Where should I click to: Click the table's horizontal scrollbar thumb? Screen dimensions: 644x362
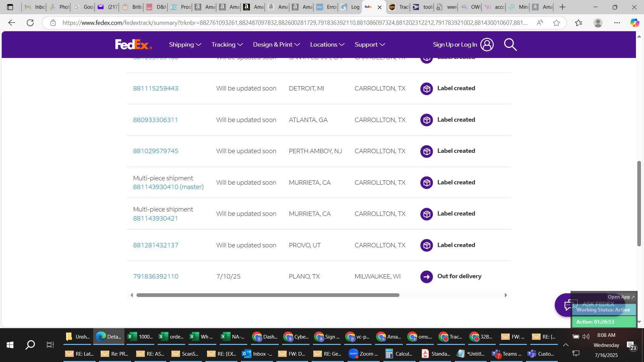tap(268, 295)
